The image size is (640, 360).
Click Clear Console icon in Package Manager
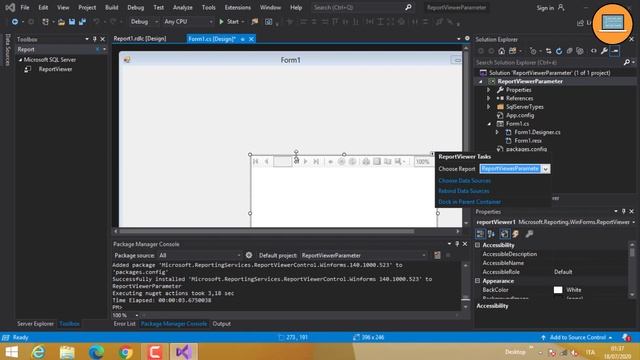point(437,255)
